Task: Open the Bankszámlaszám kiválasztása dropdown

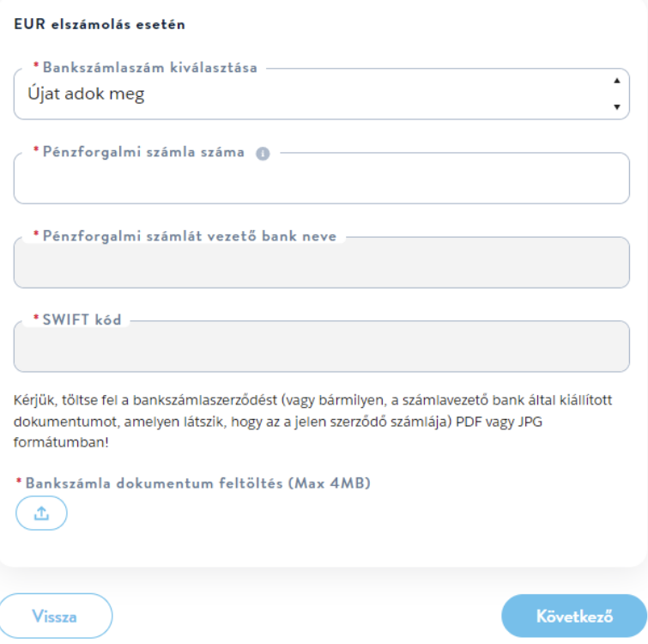Action: pyautogui.click(x=322, y=94)
